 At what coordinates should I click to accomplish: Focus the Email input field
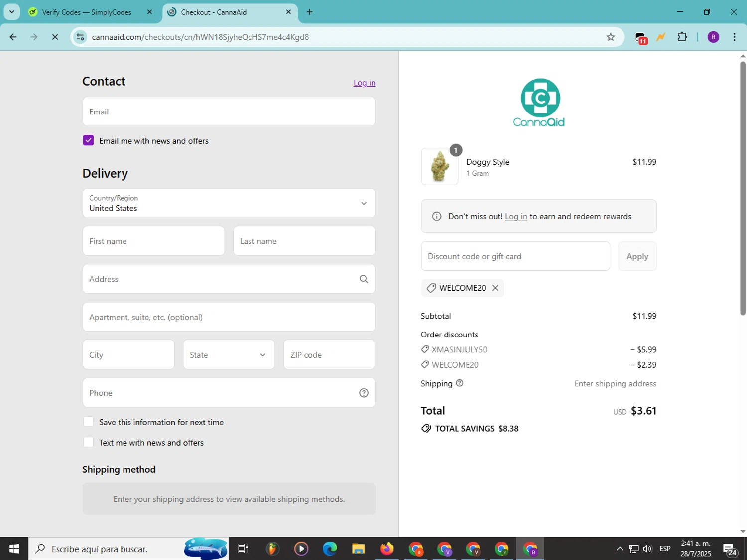point(229,112)
